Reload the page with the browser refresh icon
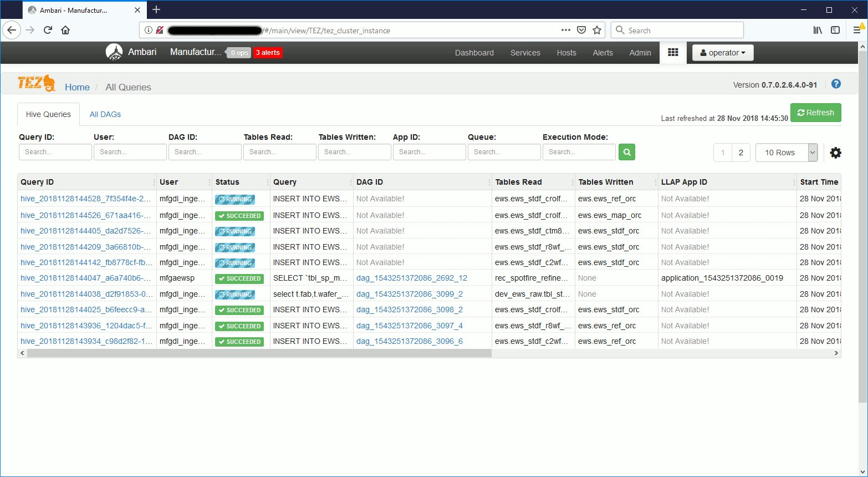868x477 pixels. (48, 30)
